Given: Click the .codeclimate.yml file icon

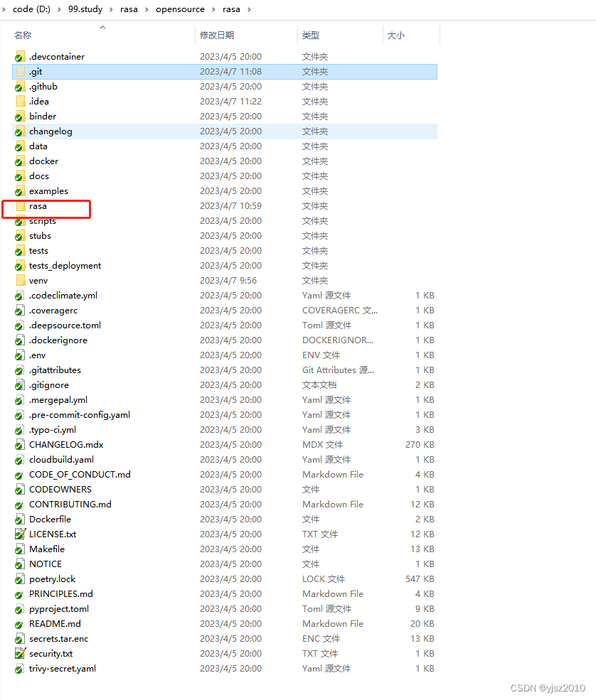Looking at the screenshot, I should 20,296.
